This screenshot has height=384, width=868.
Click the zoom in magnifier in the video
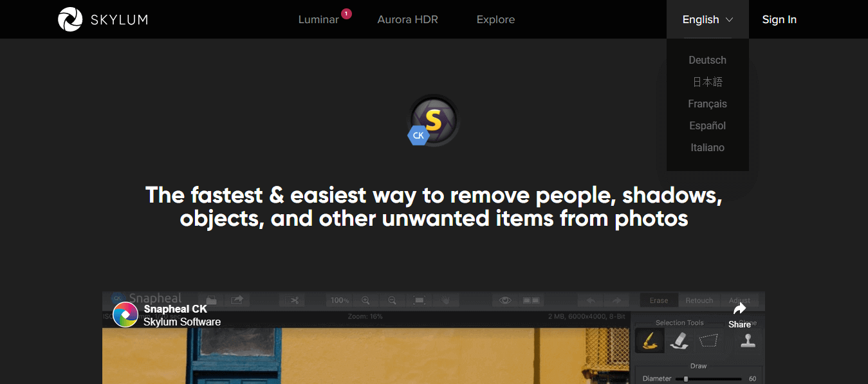coord(365,300)
